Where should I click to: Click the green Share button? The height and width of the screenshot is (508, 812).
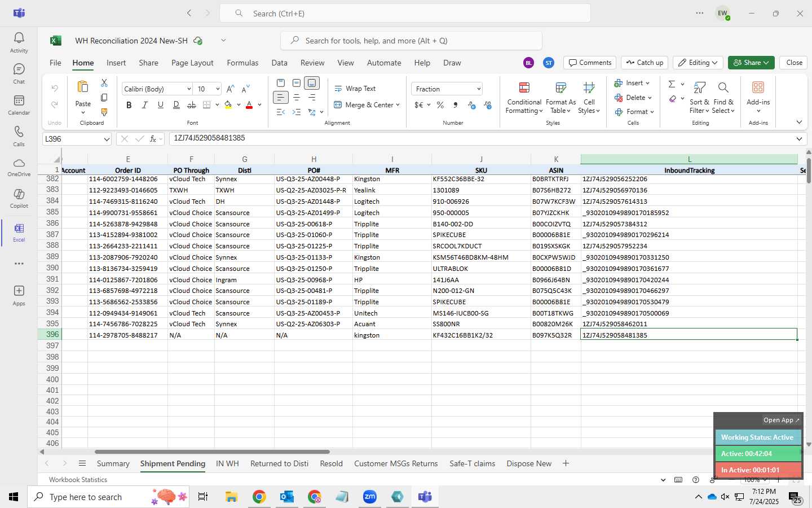(751, 63)
